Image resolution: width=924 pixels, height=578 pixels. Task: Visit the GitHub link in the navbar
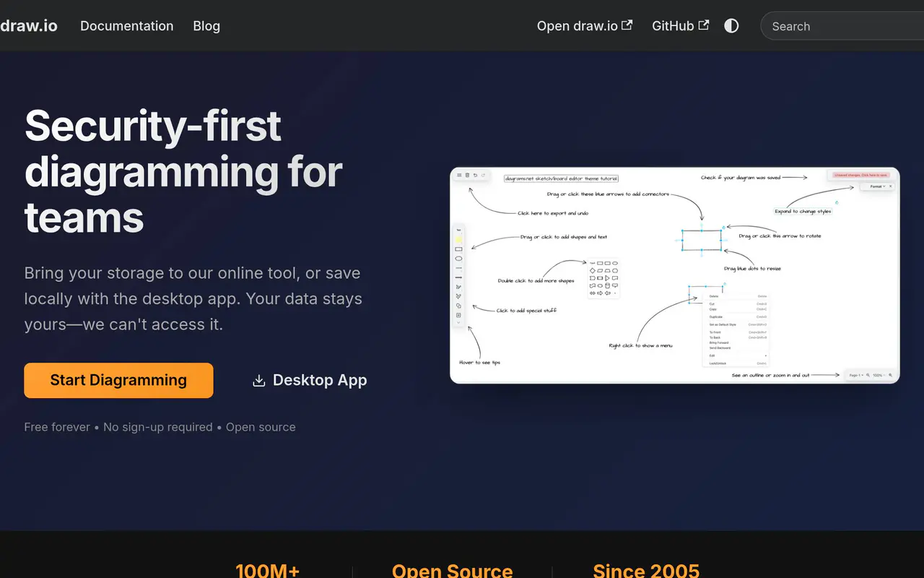click(680, 26)
